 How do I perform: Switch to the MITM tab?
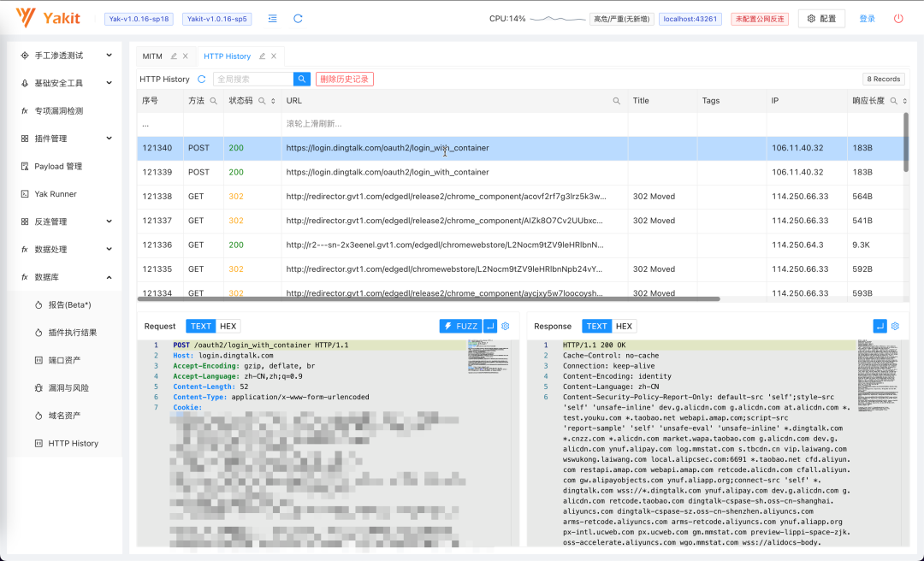(x=152, y=56)
